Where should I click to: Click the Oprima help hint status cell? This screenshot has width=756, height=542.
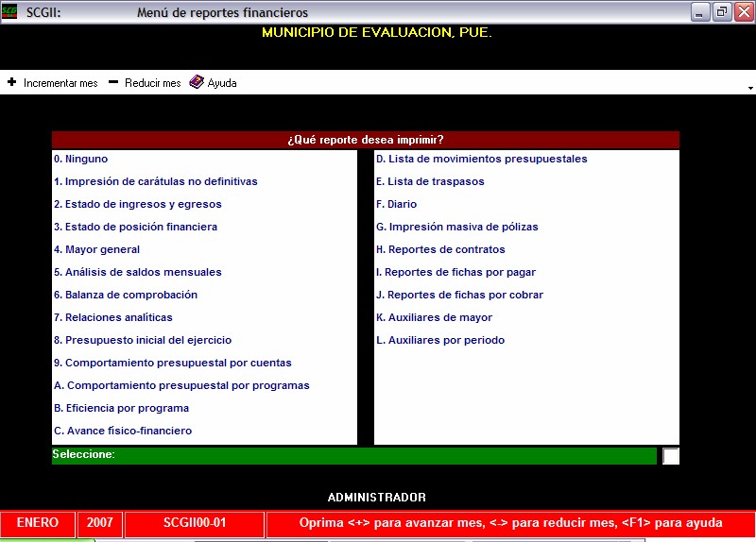click(511, 523)
